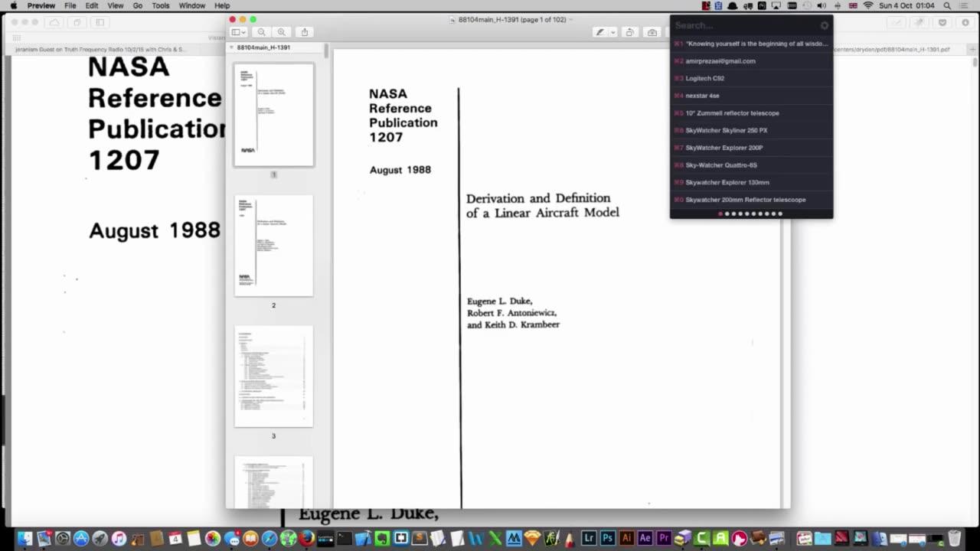Screen dimensions: 980x551
Task: Collapse the 88104main_H-1391 sidebar disclosure triangle
Action: (x=232, y=47)
